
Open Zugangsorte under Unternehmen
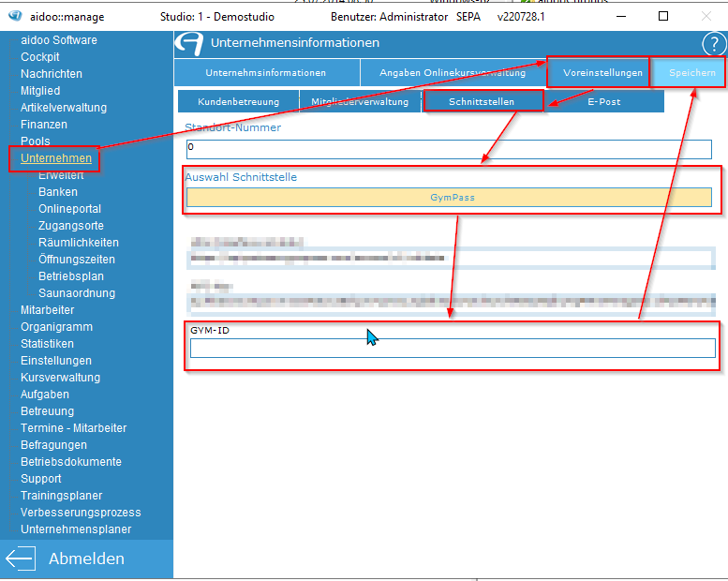(71, 225)
